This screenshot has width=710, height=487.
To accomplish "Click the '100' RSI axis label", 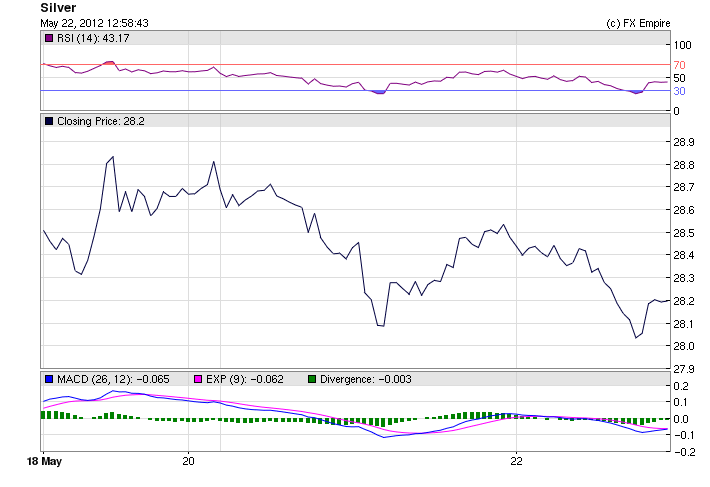I will coord(682,45).
